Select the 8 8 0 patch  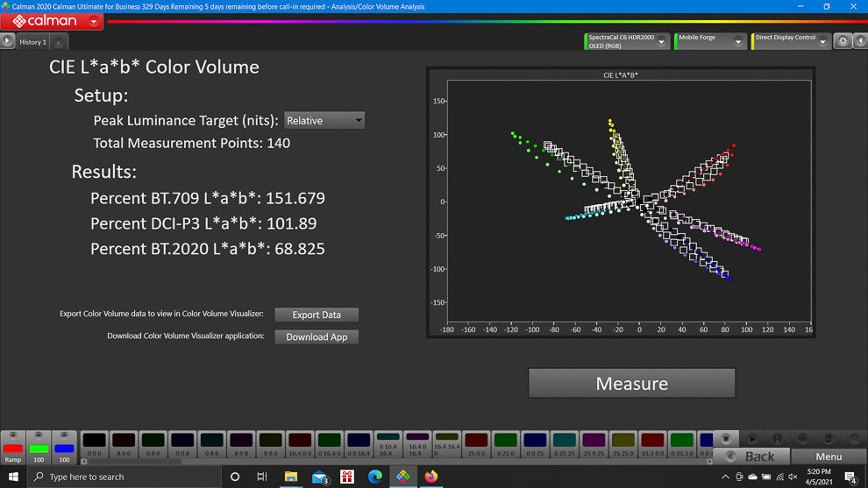(270, 444)
